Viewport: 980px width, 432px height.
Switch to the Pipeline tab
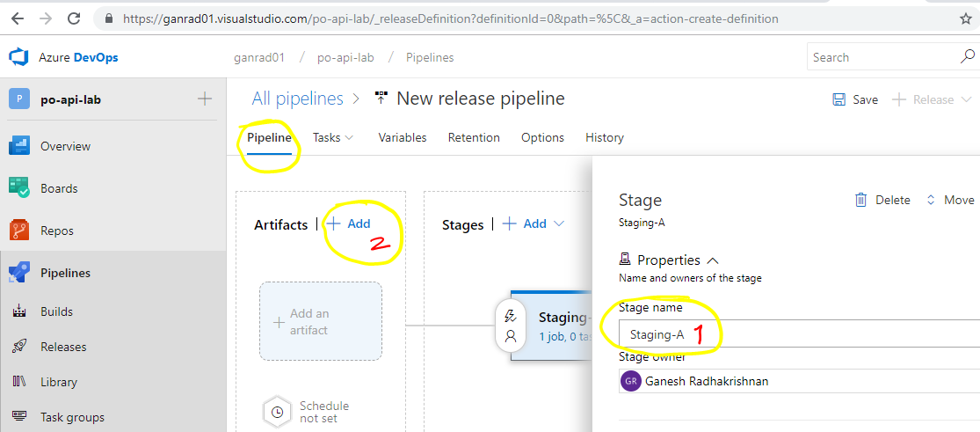[x=269, y=138]
